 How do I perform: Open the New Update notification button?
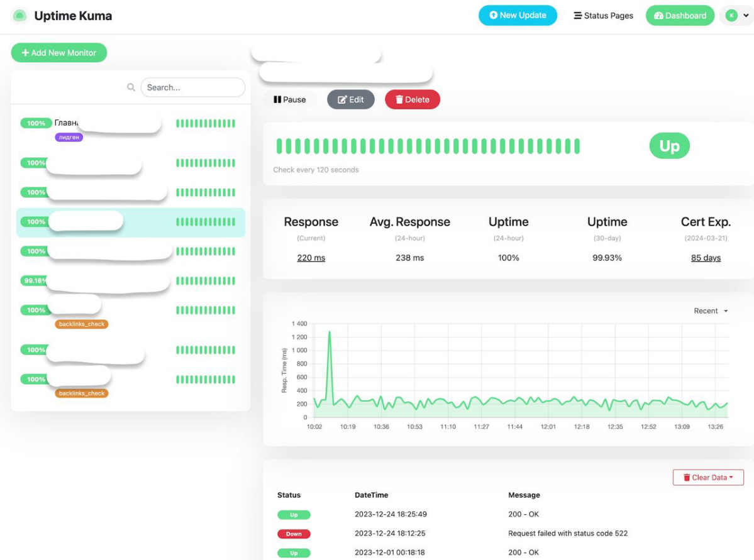(518, 15)
